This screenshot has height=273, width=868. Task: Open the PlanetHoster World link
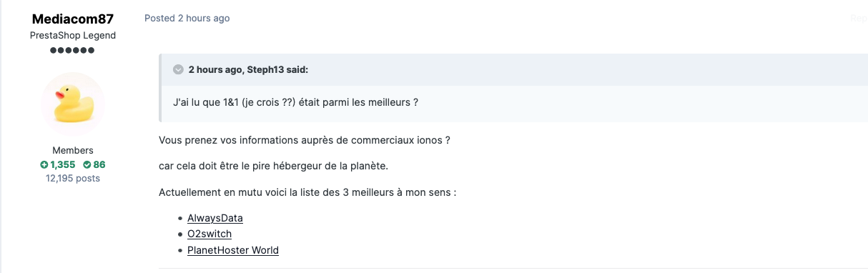(x=233, y=250)
